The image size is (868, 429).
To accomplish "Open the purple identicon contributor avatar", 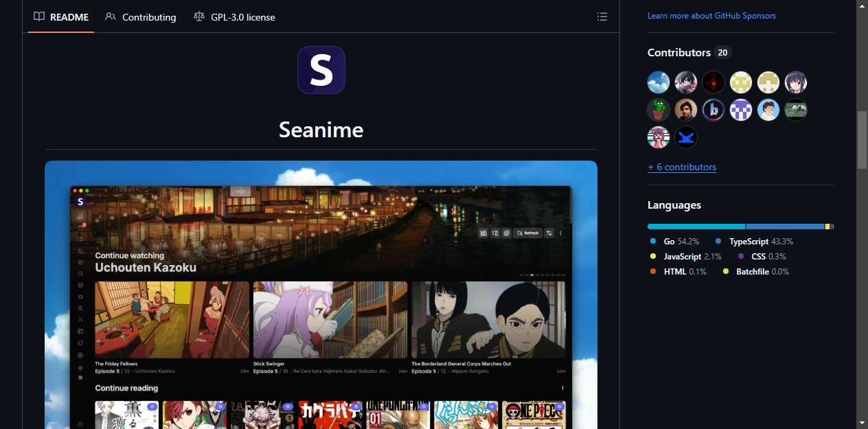I will click(x=741, y=110).
